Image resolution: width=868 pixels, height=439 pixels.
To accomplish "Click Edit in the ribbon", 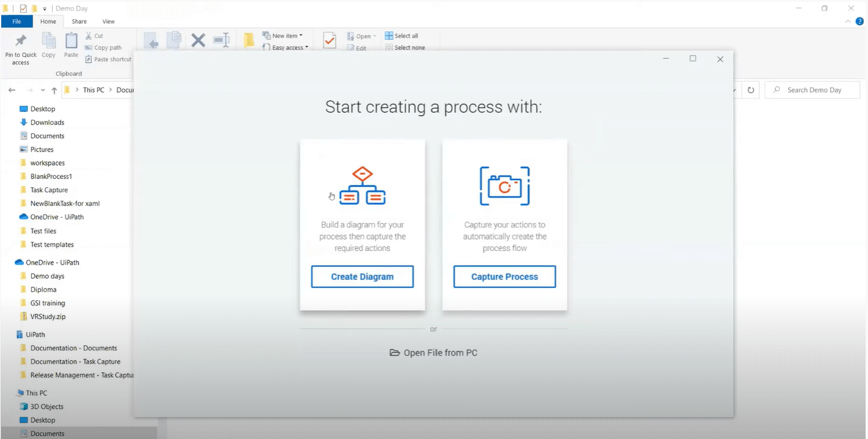I will [x=357, y=48].
